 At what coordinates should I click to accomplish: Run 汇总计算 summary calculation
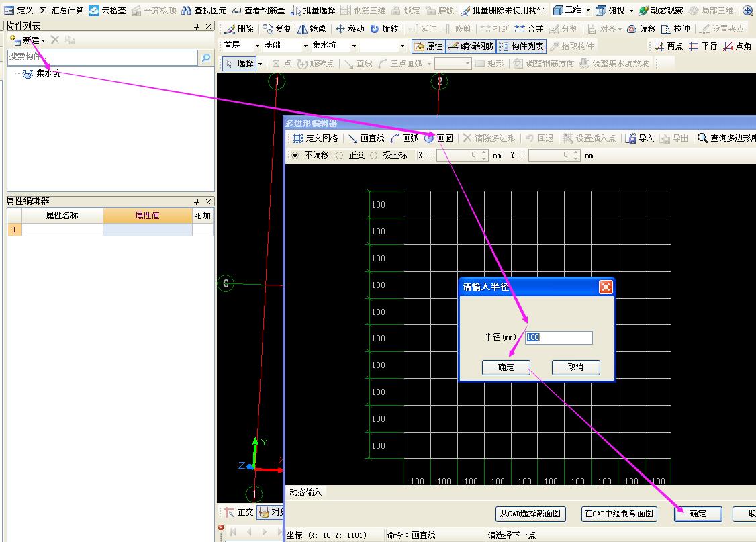61,10
